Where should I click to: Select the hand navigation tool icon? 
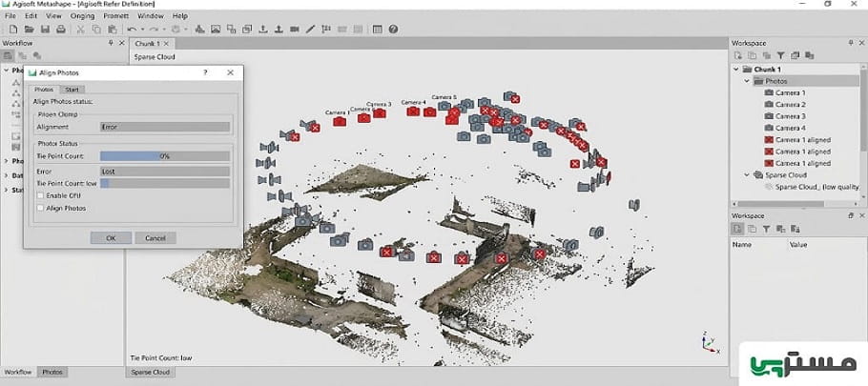176,30
